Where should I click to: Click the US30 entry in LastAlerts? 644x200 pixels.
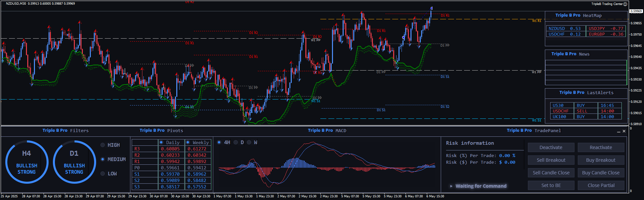click(558, 105)
